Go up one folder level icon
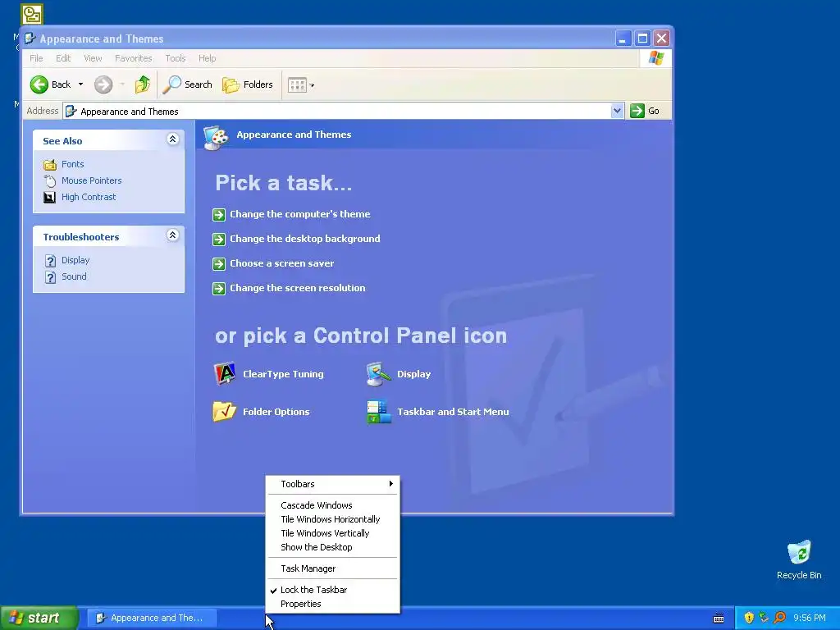 pyautogui.click(x=143, y=84)
